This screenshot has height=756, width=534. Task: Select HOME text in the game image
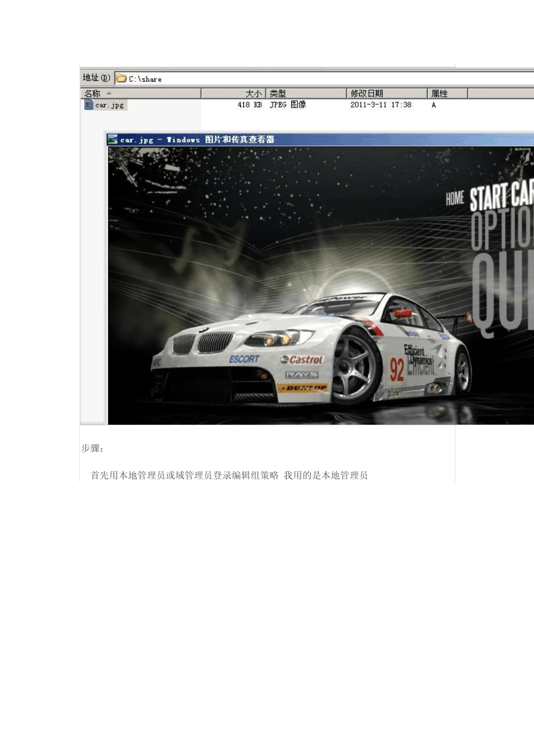point(455,199)
